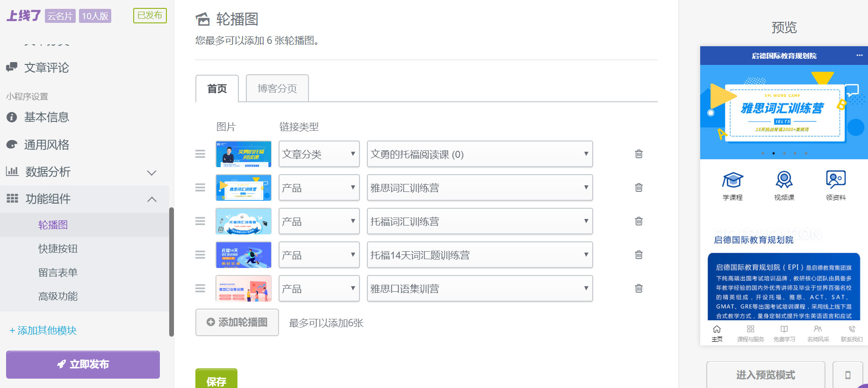The width and height of the screenshot is (868, 388).
Task: Open the 雅思词汇训练营 target dropdown
Action: [x=480, y=187]
